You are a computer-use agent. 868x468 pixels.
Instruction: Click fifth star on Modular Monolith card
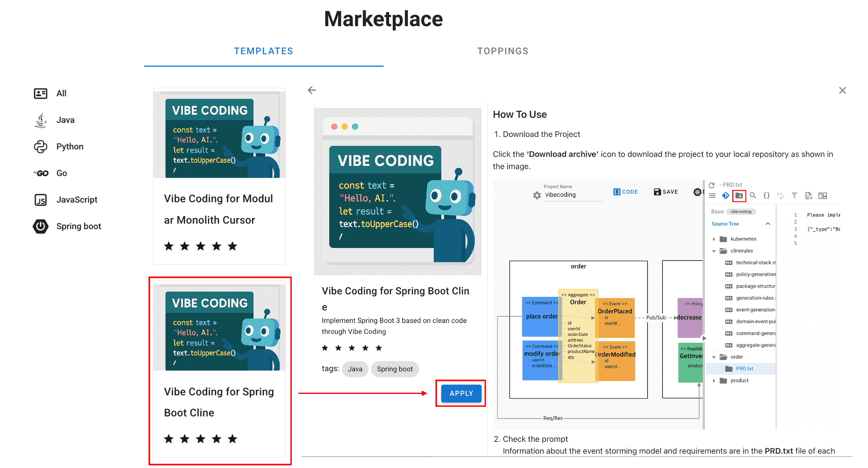233,246
